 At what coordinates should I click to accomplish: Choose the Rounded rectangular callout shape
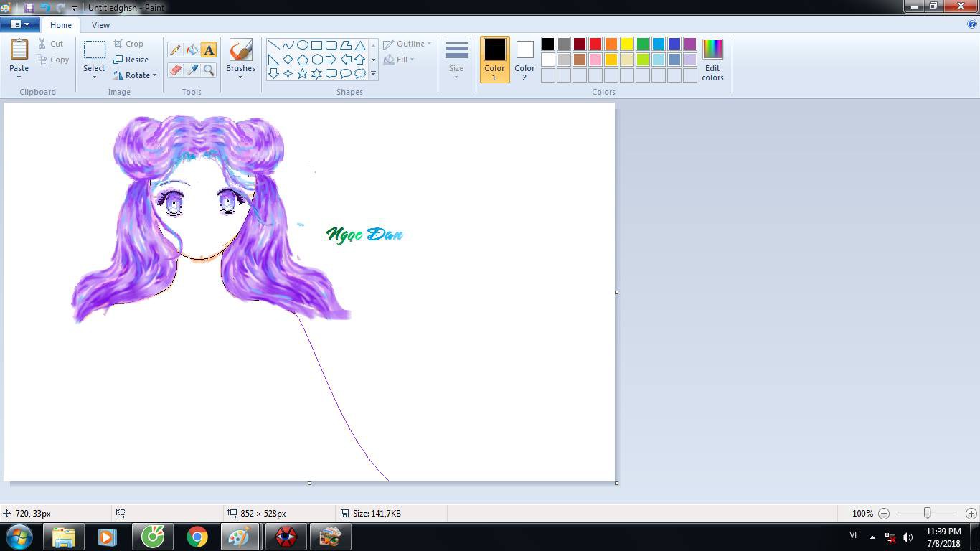point(331,73)
